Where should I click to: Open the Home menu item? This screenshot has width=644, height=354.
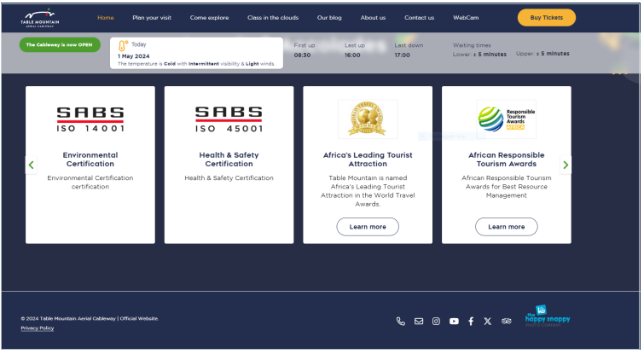point(106,18)
